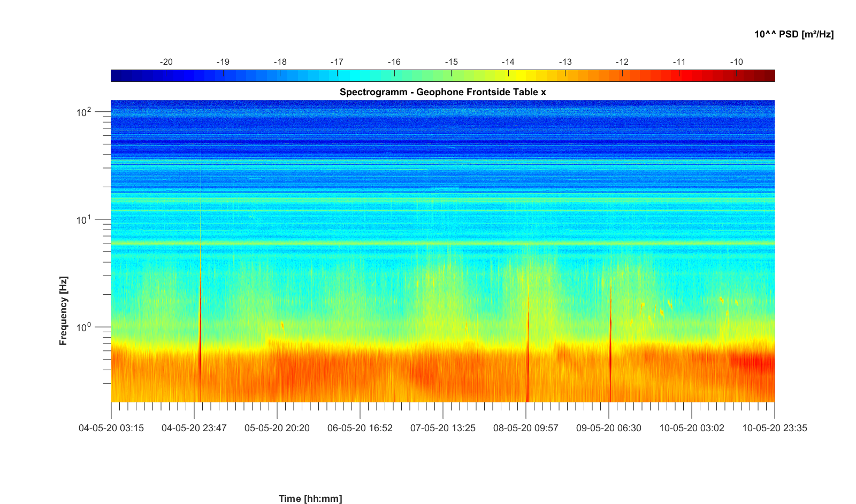856x504 pixels.
Task: Click the '07-05-20 13:25' time tick label
Action: pyautogui.click(x=443, y=428)
